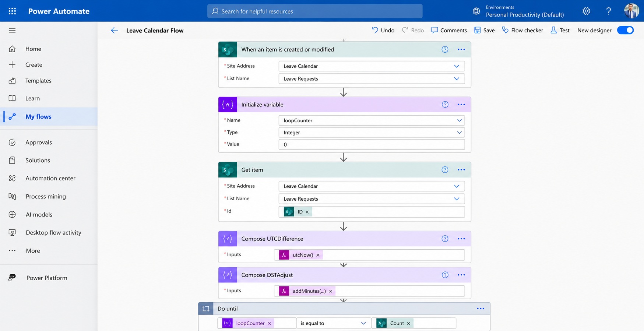Turn off the New designer toggle
644x331 pixels.
point(625,30)
